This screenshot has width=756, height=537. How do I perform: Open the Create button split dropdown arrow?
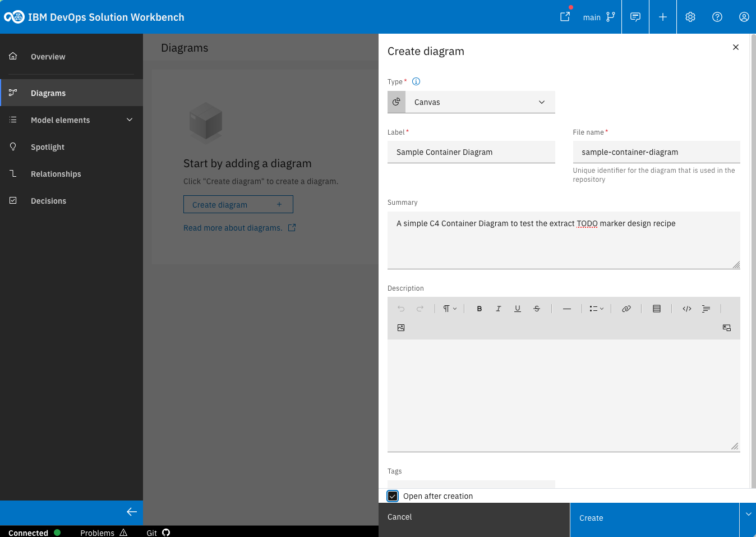click(748, 515)
